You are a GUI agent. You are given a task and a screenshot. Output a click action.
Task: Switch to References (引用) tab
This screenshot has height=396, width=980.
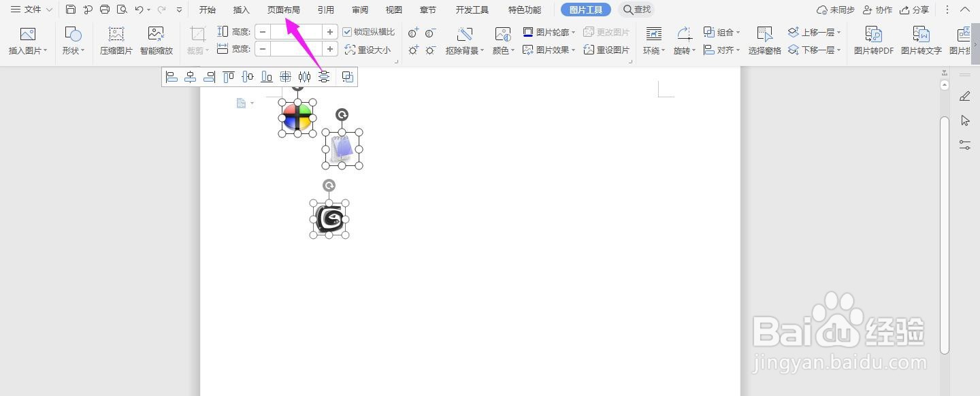326,10
